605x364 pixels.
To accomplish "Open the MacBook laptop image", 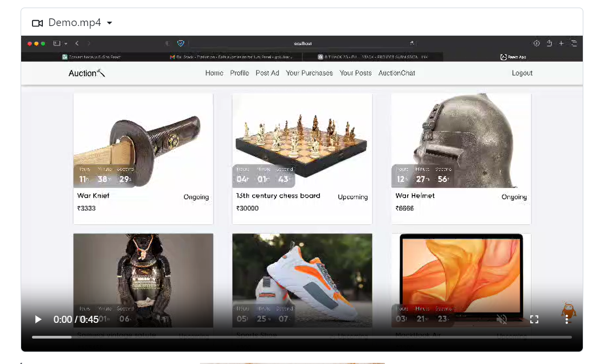I will click(461, 281).
